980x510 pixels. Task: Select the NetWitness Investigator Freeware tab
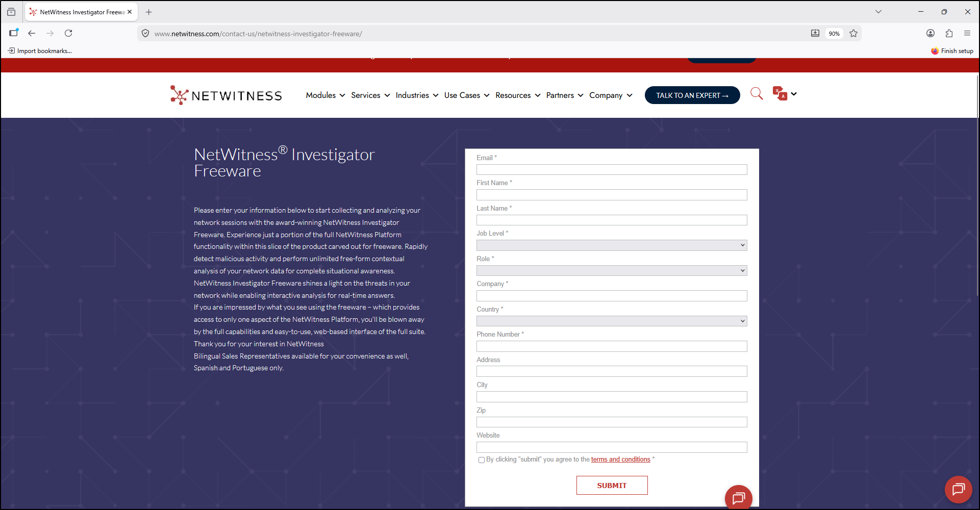coord(82,12)
